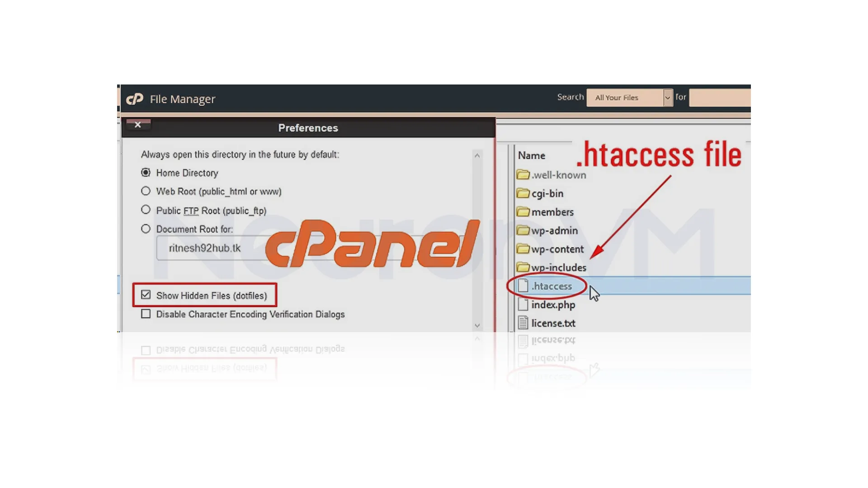Toggle Disable Character Encoding Verification Dialogs
The width and height of the screenshot is (868, 488).
point(146,314)
